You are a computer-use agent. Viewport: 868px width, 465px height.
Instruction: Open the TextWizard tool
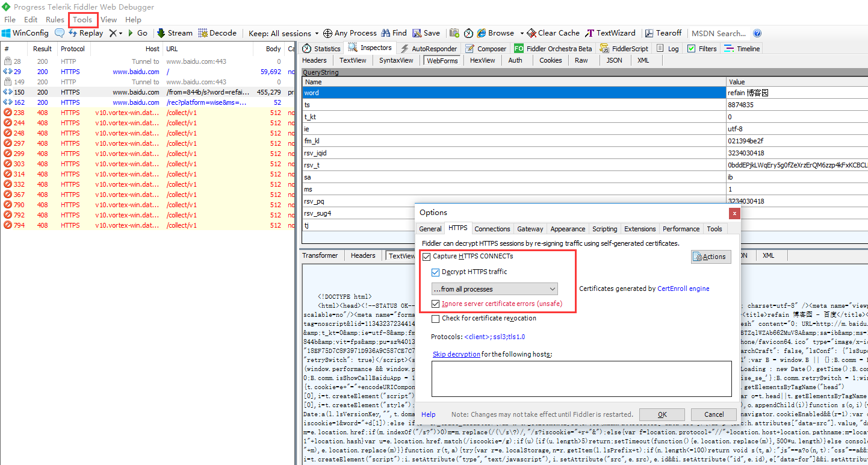click(611, 33)
